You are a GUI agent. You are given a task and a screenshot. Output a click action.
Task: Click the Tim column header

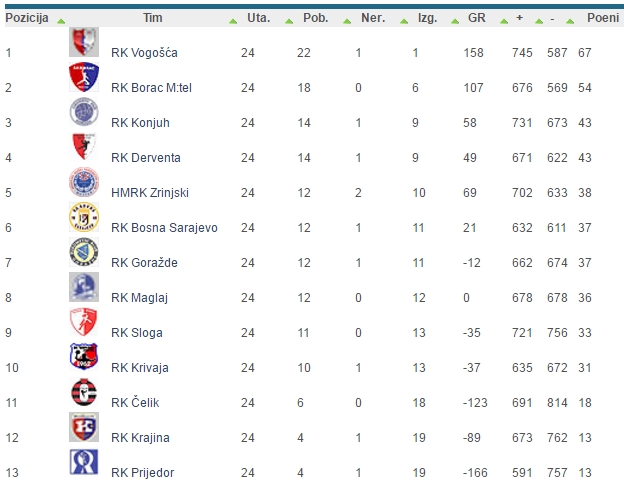(x=152, y=19)
